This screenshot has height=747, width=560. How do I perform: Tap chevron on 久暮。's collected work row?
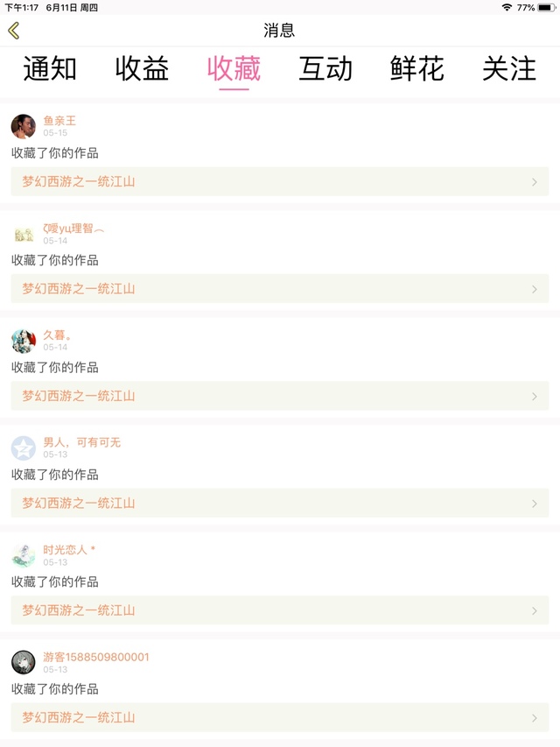click(535, 397)
